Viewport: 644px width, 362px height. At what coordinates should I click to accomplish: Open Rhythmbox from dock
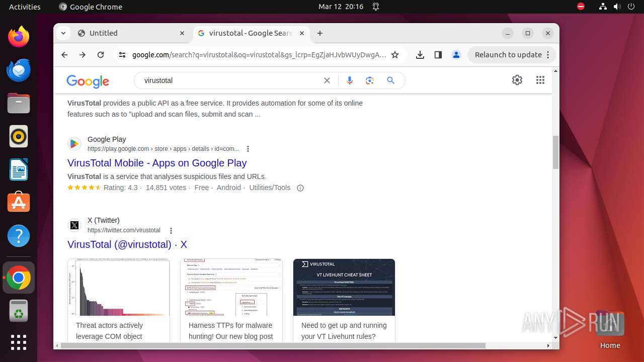tap(19, 136)
